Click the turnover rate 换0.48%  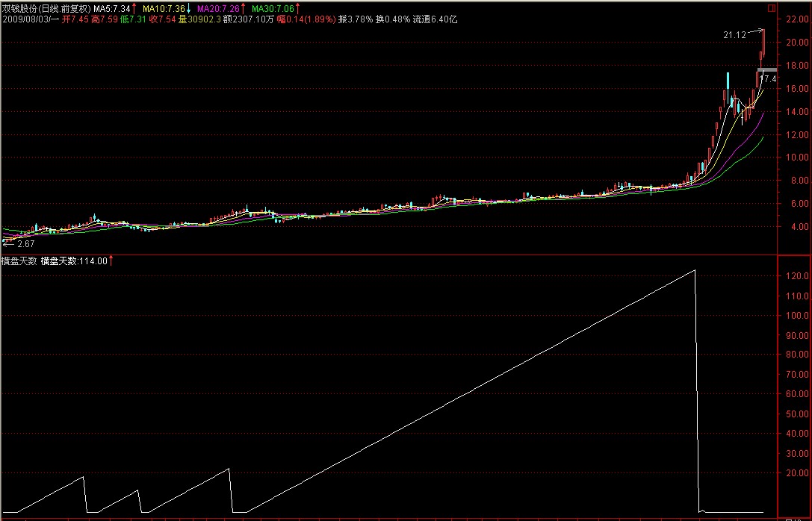tap(393, 19)
